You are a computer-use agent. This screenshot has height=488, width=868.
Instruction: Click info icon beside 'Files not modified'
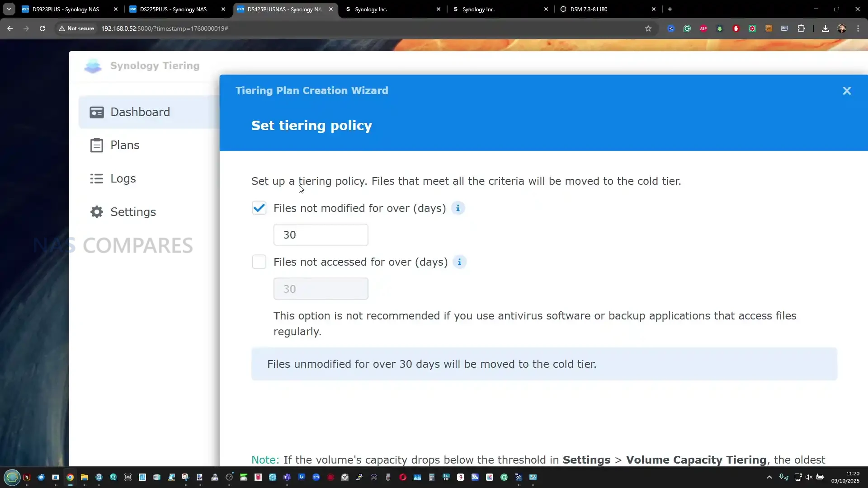click(x=458, y=208)
